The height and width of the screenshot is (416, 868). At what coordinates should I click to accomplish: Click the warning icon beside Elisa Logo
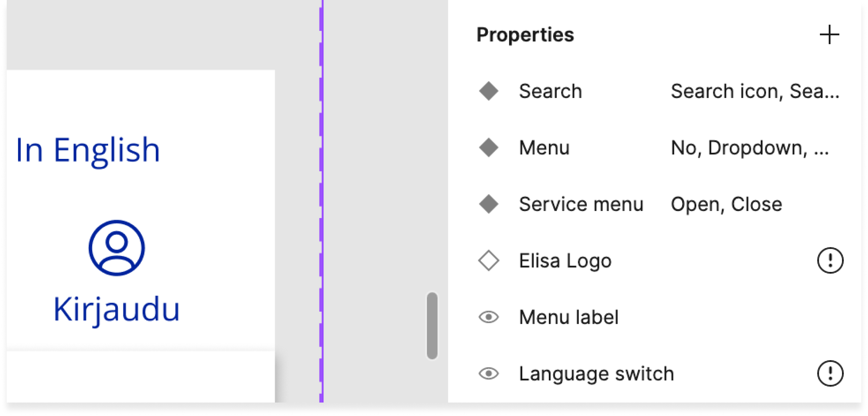pos(830,261)
